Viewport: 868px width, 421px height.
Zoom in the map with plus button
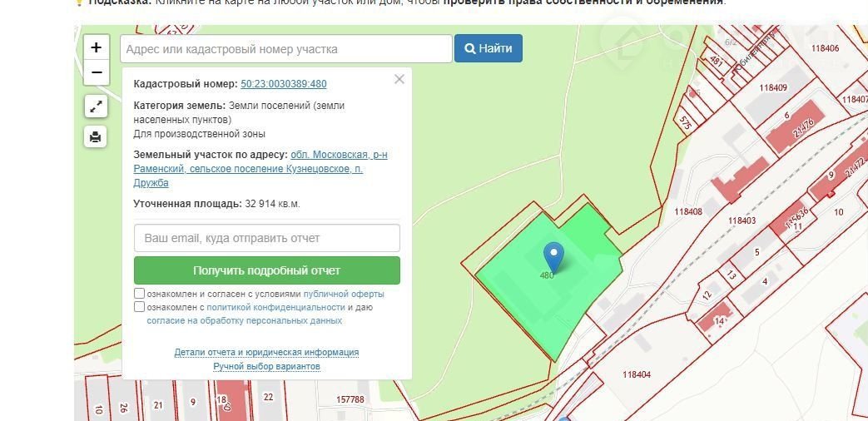click(97, 47)
